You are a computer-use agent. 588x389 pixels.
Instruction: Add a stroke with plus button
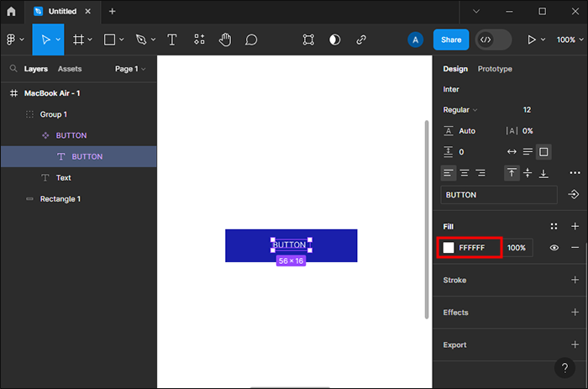pos(575,280)
